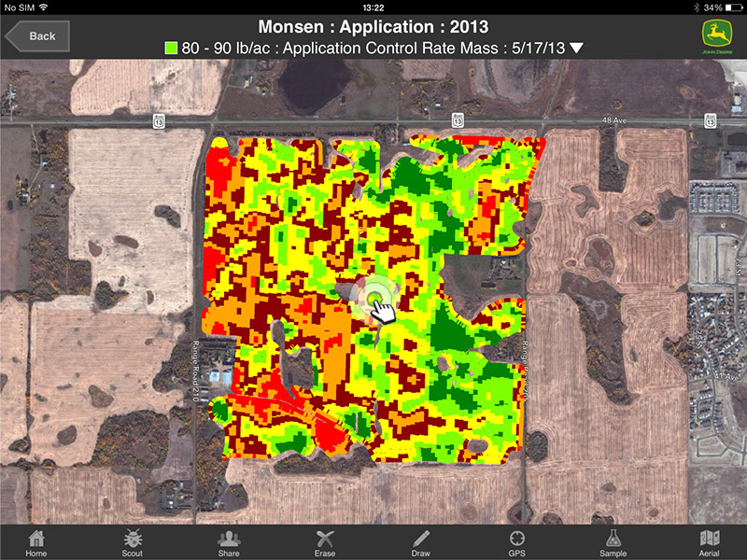Click the John Deere logo

point(716,35)
